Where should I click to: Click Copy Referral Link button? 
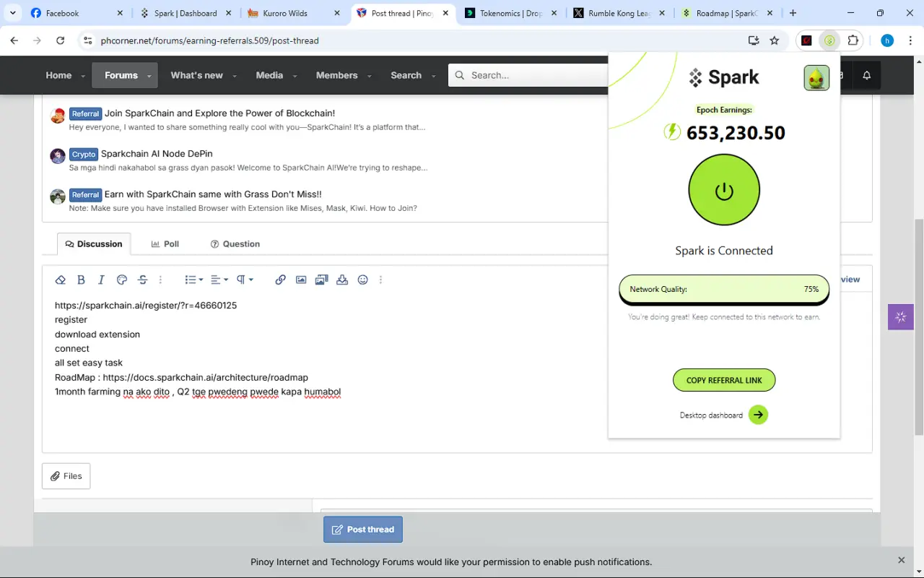pyautogui.click(x=724, y=380)
